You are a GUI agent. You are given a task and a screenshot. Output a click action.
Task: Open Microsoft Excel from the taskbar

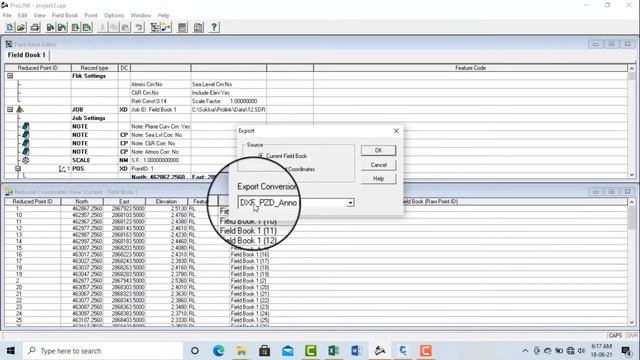click(x=333, y=351)
